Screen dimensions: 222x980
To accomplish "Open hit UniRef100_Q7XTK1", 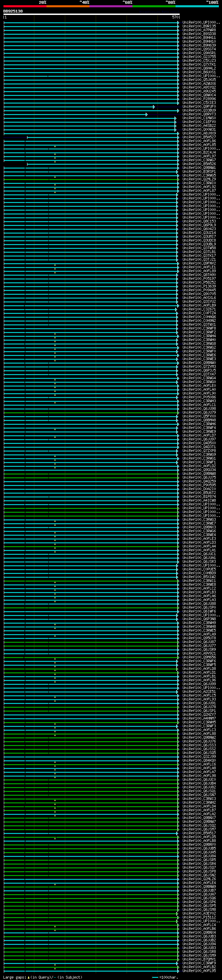I will tap(199, 64).
